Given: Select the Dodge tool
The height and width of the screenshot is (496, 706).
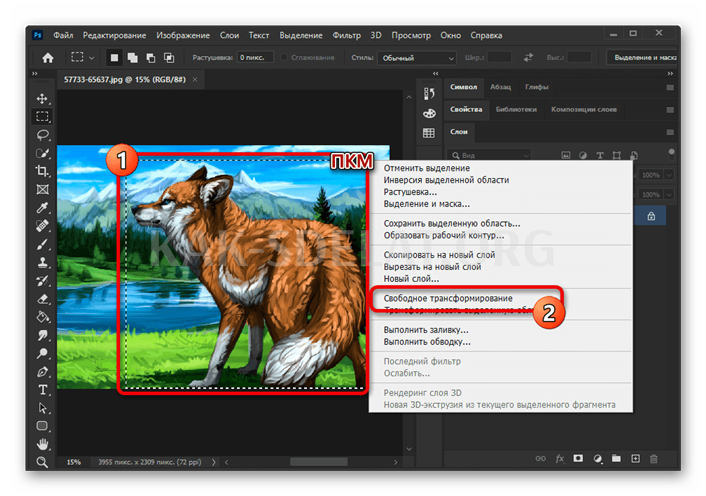Looking at the screenshot, I should click(x=42, y=353).
